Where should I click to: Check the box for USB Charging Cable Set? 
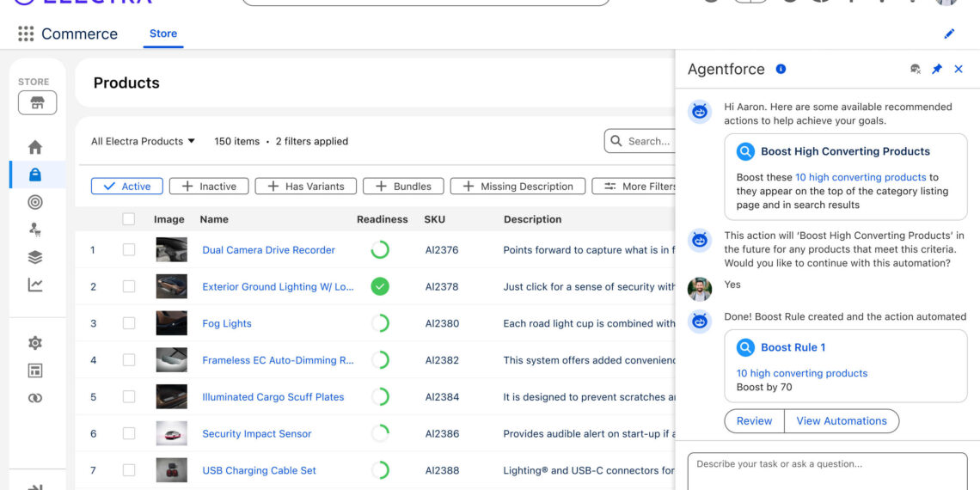129,470
